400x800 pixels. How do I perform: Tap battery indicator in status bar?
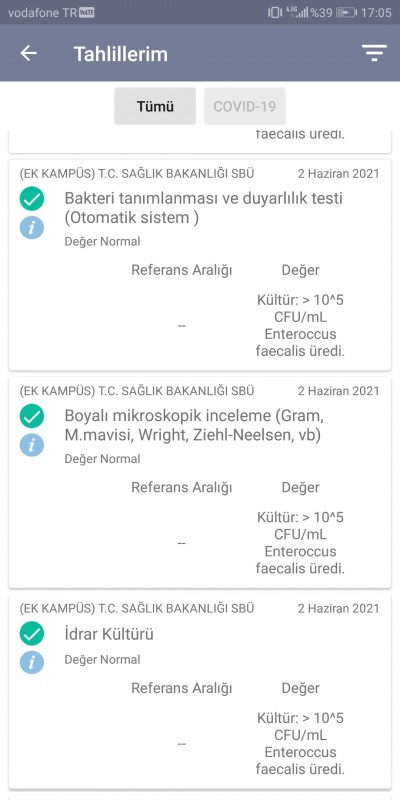pos(346,13)
